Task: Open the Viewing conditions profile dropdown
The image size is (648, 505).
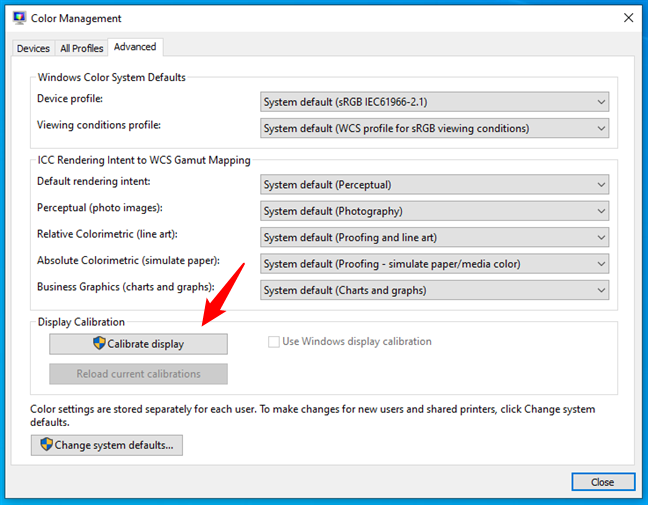Action: click(434, 129)
